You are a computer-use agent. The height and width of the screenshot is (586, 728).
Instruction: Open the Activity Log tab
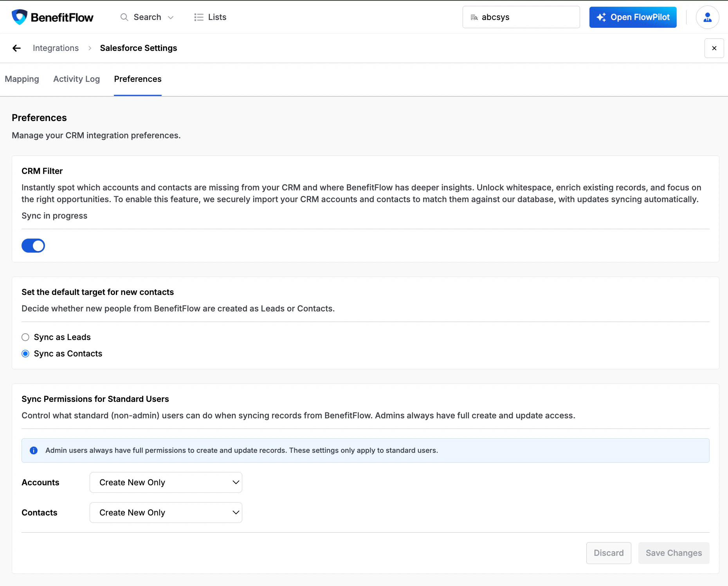click(x=76, y=79)
